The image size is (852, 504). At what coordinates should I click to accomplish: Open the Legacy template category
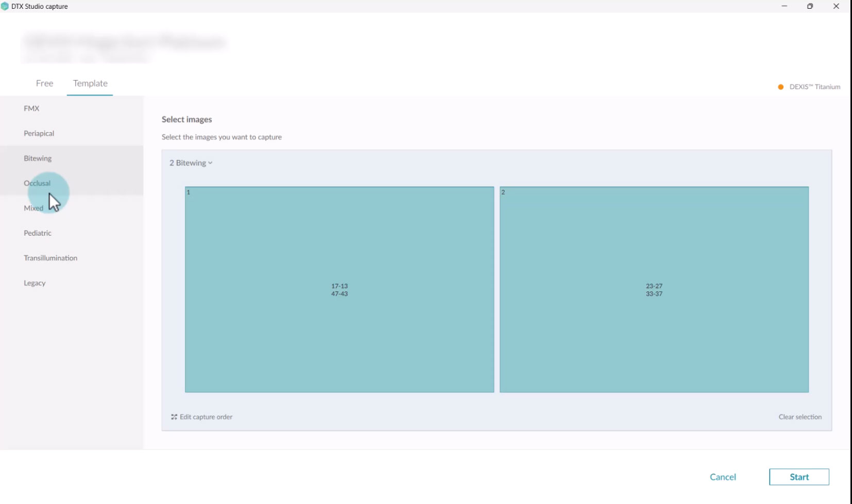[72, 283]
